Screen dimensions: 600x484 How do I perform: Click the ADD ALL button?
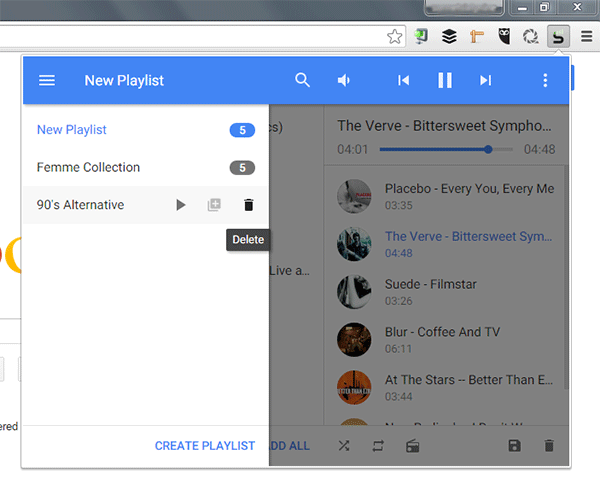(290, 446)
